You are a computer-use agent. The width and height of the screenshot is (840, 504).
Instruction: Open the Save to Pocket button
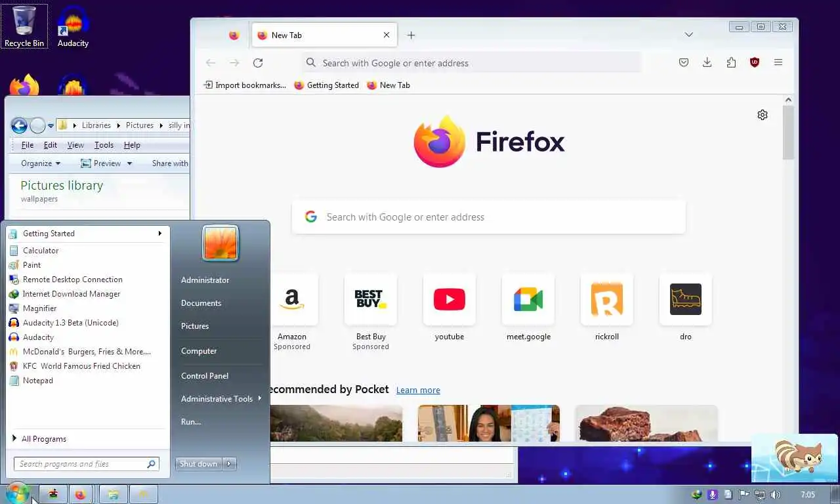click(x=684, y=62)
